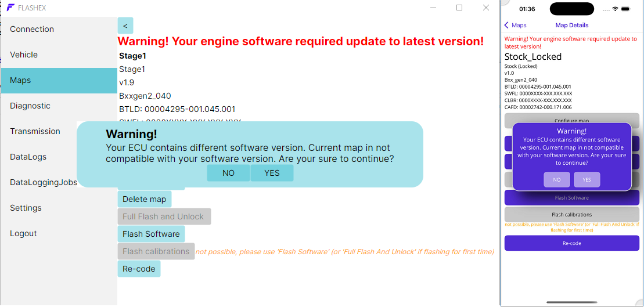Screen dimensions: 644x307
Task: Click Logout in the sidebar
Action: [23, 233]
